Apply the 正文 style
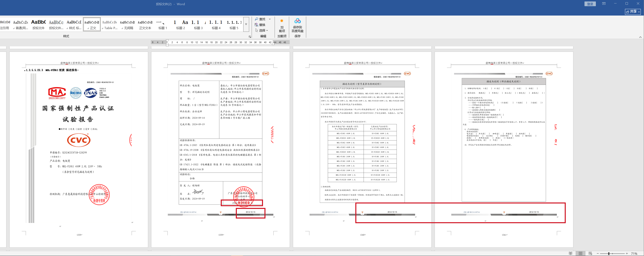Viewport: 644px width, 256px height. pyautogui.click(x=92, y=24)
